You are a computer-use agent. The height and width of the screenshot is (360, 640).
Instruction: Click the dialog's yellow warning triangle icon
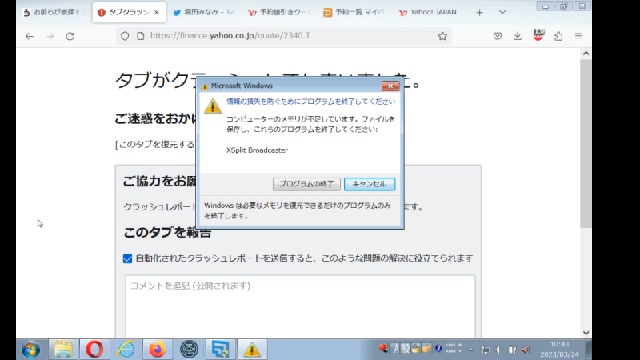coord(213,106)
